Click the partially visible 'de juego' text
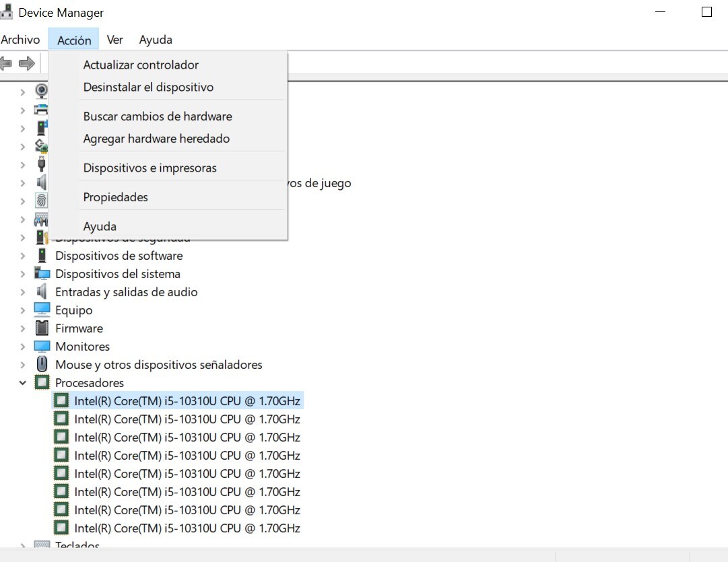Viewport: 728px width, 562px height. (327, 183)
